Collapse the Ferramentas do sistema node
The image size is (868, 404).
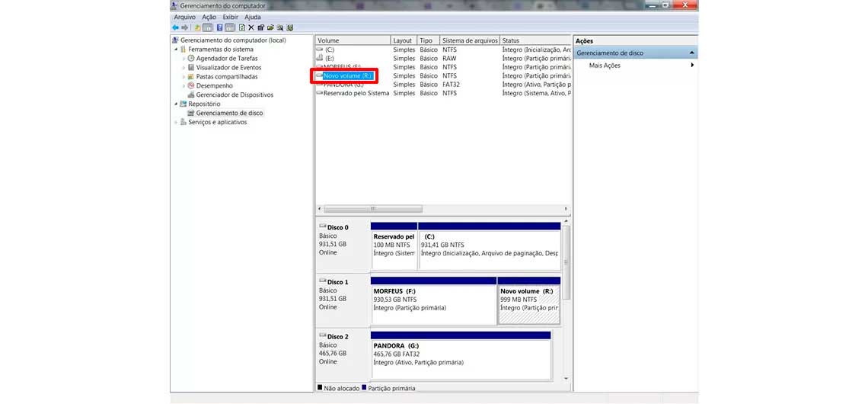pos(177,50)
